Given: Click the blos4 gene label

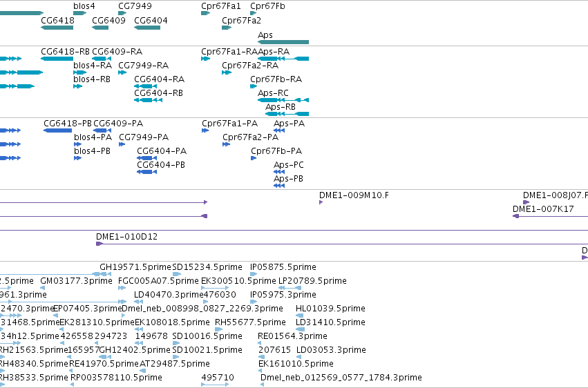Looking at the screenshot, I should pyautogui.click(x=84, y=6).
